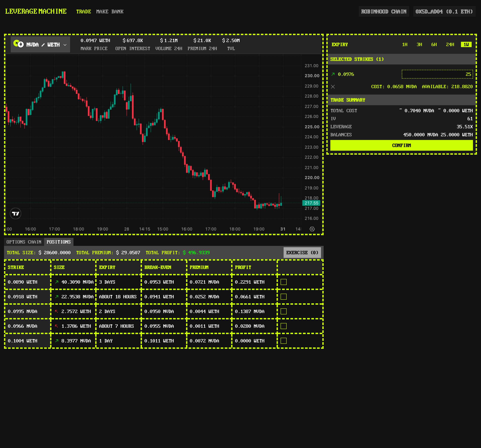Open chart settings gear icon
This screenshot has height=448, width=481.
click(312, 229)
